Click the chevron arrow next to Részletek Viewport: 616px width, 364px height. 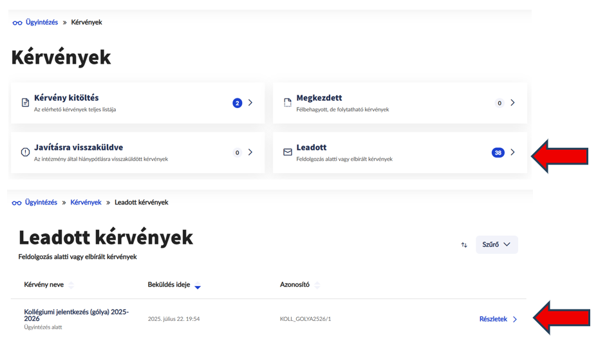(x=515, y=319)
